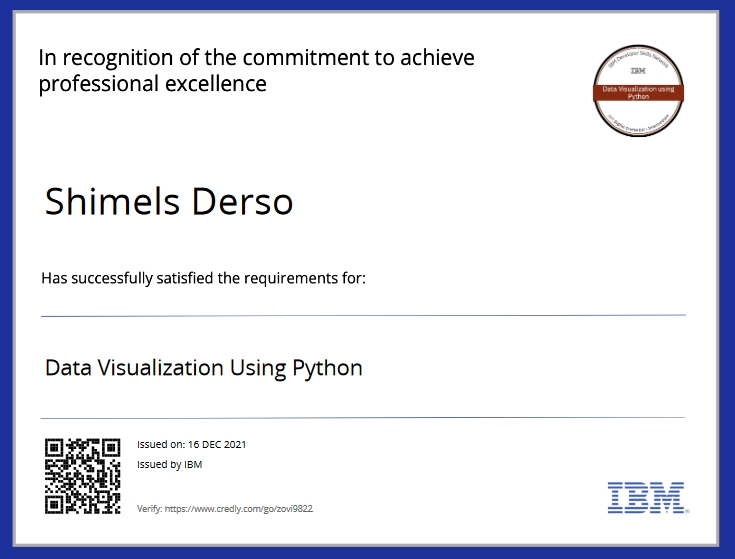
Task: Click the QR code's top-left corner square
Action: 56,449
